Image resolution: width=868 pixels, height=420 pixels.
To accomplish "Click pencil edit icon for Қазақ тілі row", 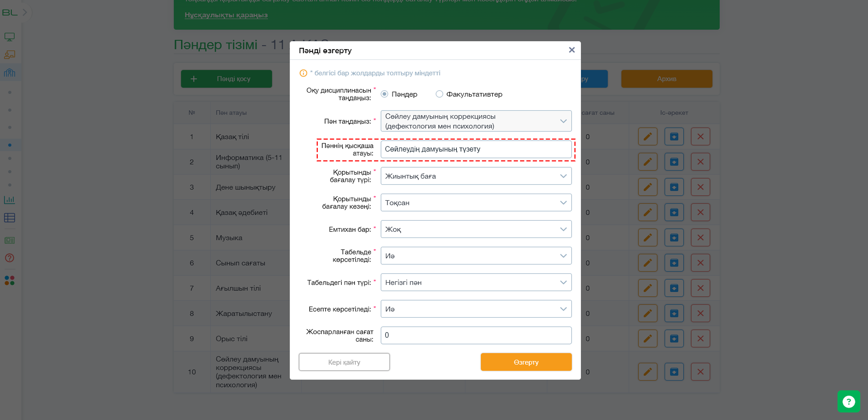I will [647, 137].
